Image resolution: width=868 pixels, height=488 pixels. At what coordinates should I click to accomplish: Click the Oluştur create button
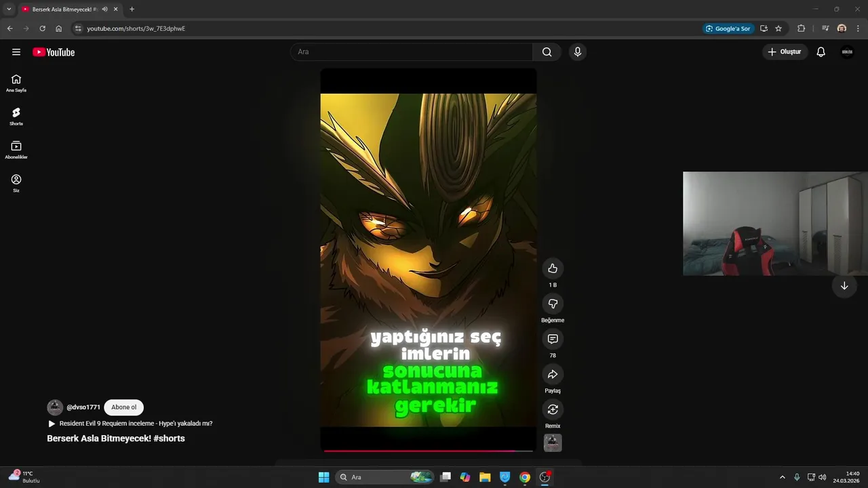tap(785, 52)
